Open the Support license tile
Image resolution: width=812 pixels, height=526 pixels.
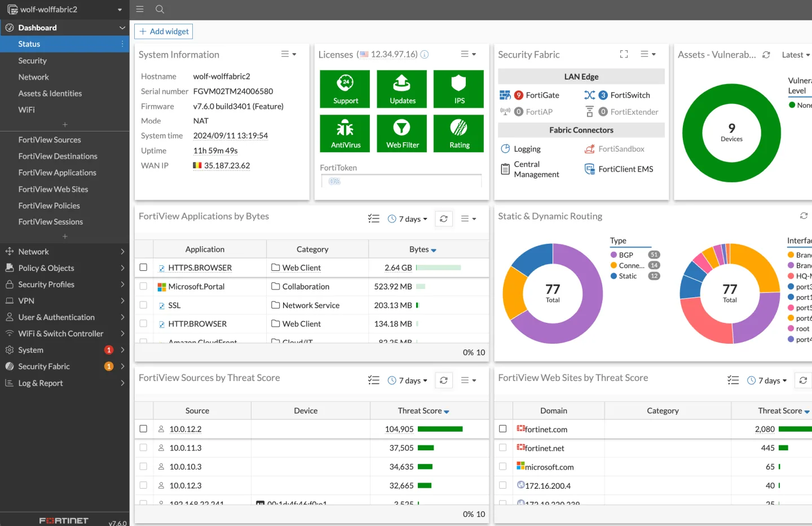tap(345, 89)
